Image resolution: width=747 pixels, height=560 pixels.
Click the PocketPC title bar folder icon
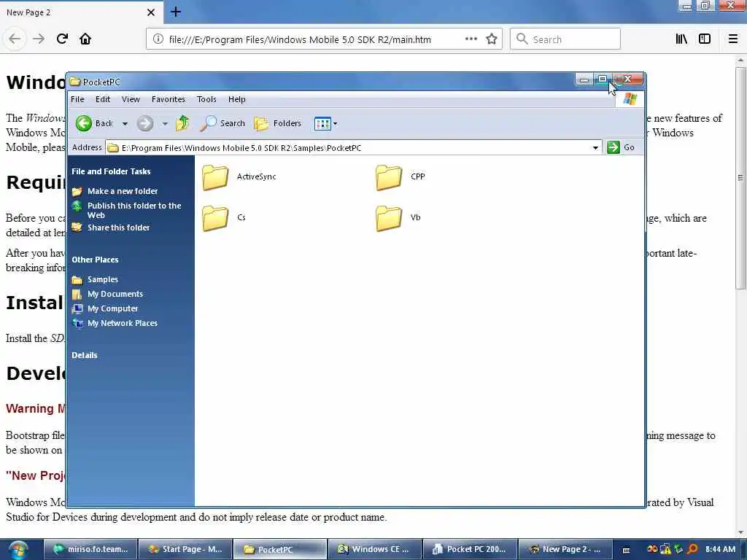tap(75, 82)
